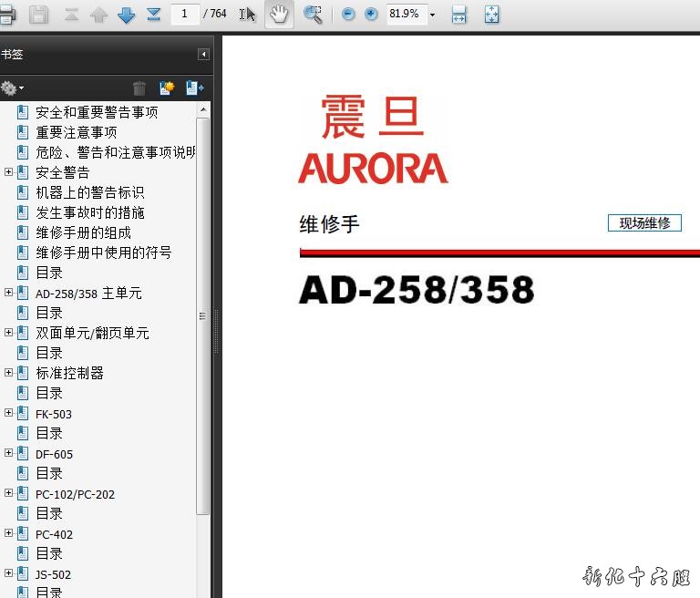Open the 重要注意事项 bookmark
700x598 pixels.
(x=76, y=132)
